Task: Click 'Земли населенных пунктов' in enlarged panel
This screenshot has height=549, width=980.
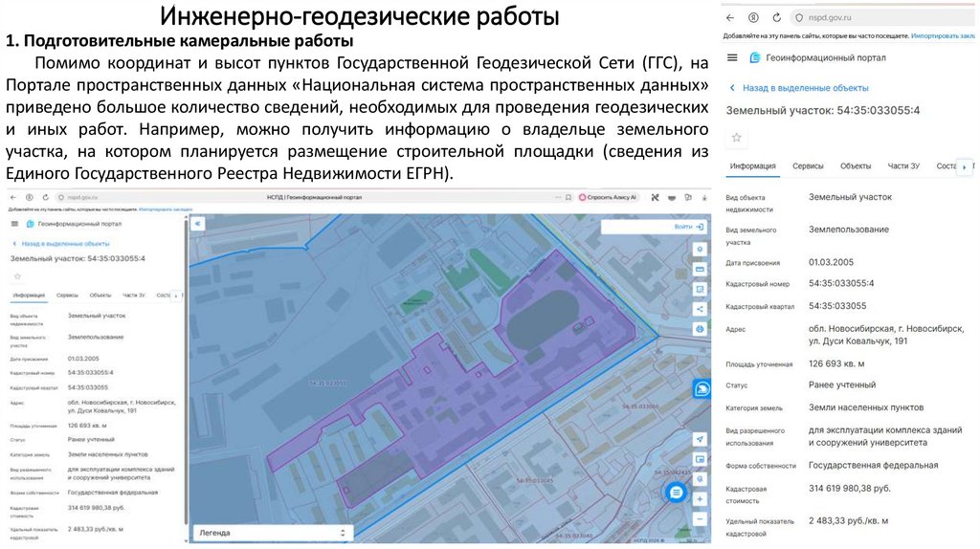Action: click(x=865, y=407)
